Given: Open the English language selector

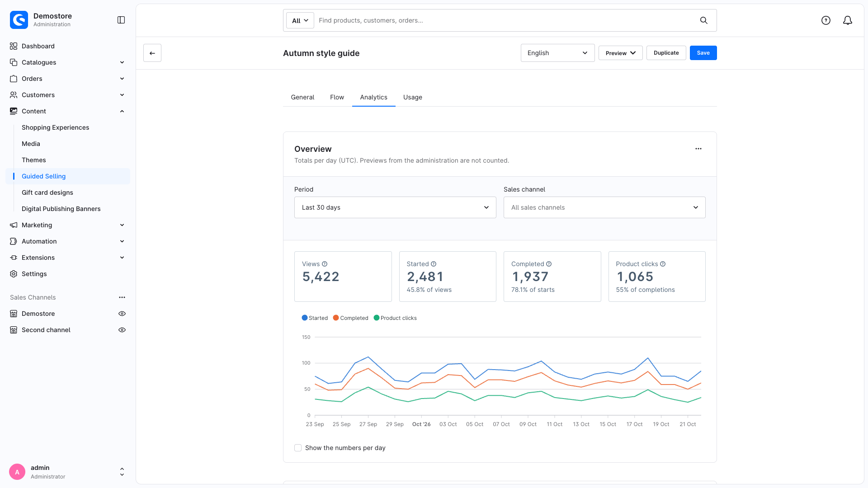Looking at the screenshot, I should click(x=557, y=53).
